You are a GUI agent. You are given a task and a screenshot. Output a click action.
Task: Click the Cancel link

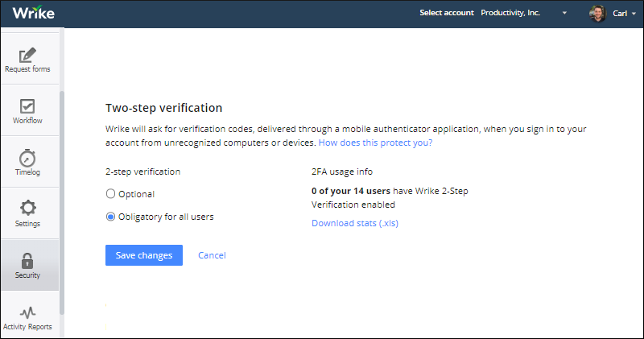click(212, 255)
